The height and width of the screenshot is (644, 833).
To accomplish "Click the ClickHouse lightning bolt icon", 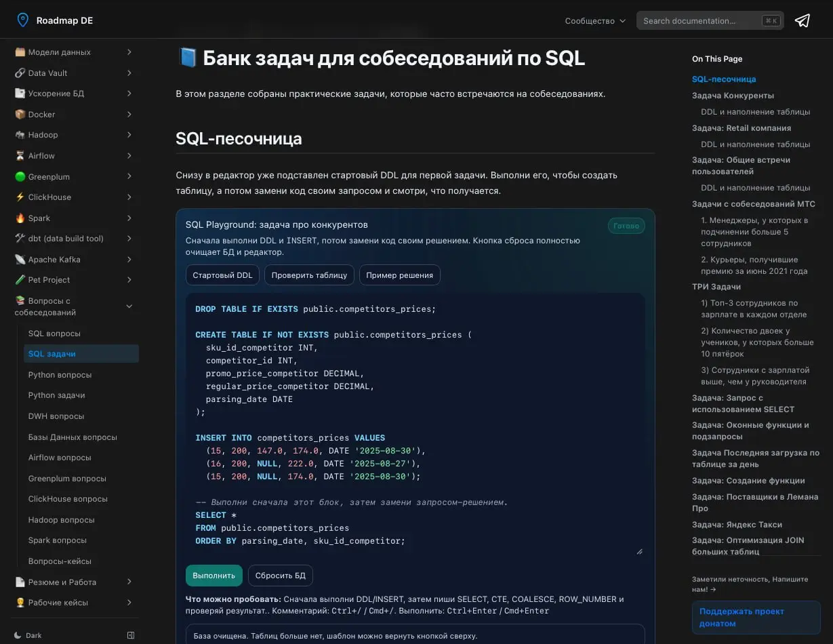I will coord(20,197).
